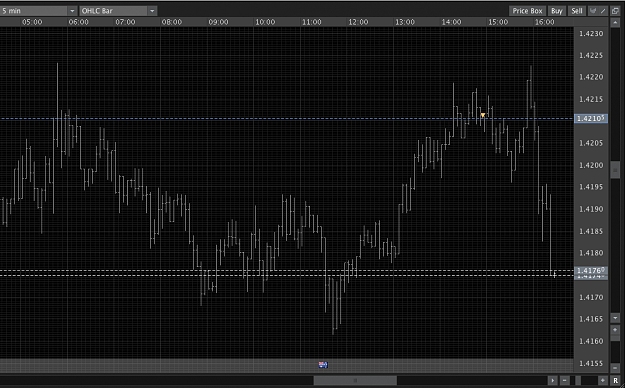The height and width of the screenshot is (388, 625).
Task: Click the Price Box button
Action: [527, 11]
